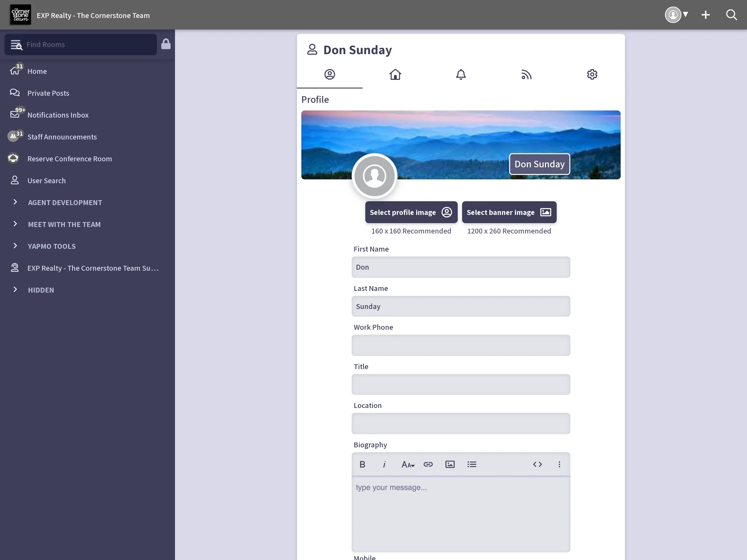Click the insert image icon in Biography toolbar
Screen dimensions: 747x560
point(450,464)
